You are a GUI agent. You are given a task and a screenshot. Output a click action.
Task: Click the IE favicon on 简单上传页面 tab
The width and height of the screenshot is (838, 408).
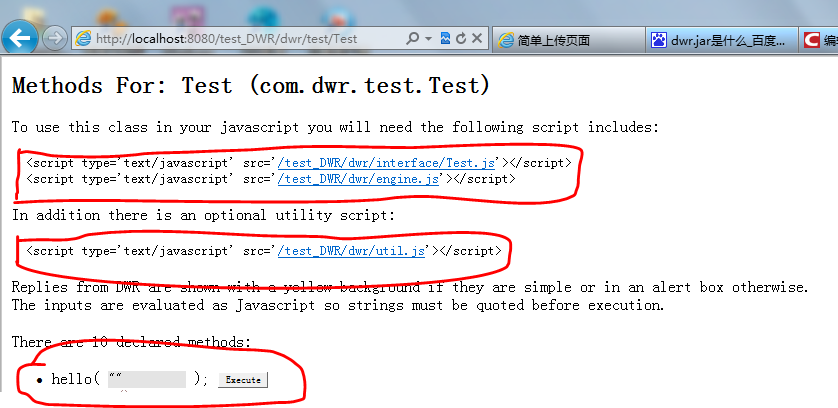pos(506,40)
